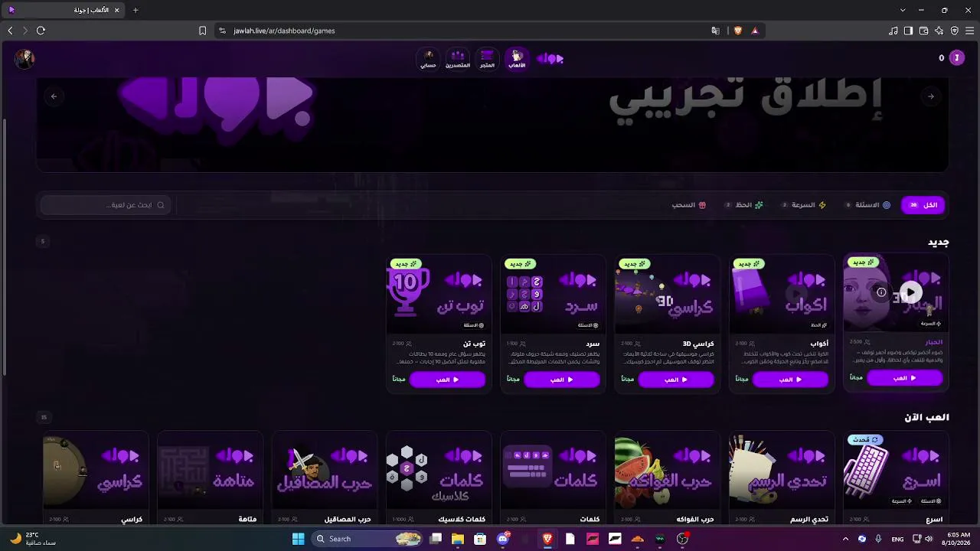Viewport: 980px width, 551px height.
Task: Open the Windows Start menu
Action: pyautogui.click(x=298, y=539)
